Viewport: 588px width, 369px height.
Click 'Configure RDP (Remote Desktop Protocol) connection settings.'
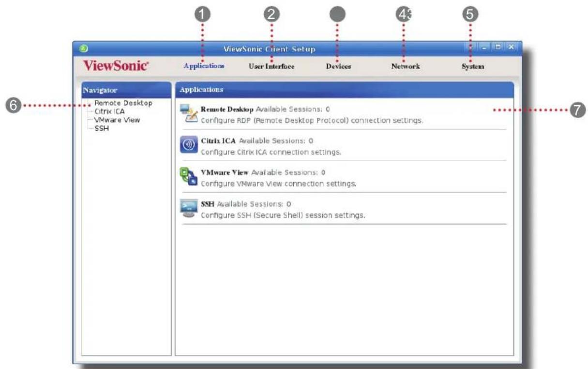point(312,120)
